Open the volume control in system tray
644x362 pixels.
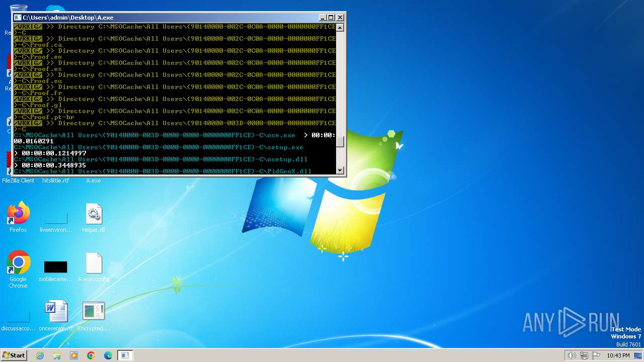pyautogui.click(x=572, y=355)
